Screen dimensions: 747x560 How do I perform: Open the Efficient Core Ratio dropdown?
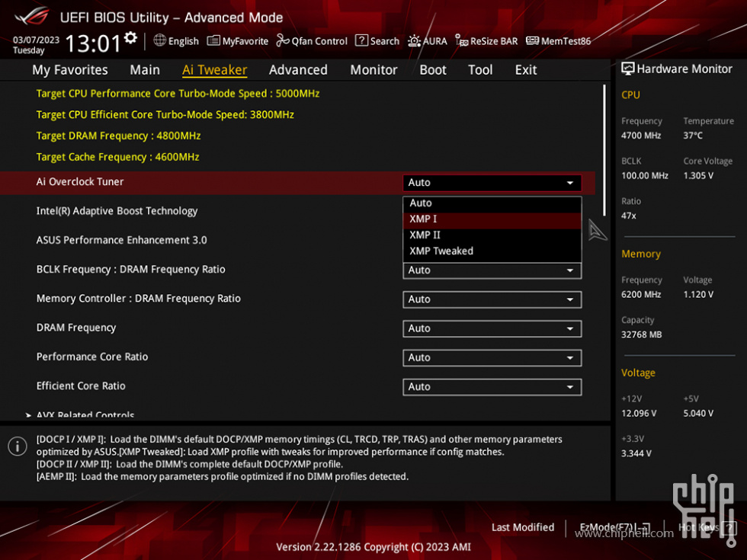492,387
